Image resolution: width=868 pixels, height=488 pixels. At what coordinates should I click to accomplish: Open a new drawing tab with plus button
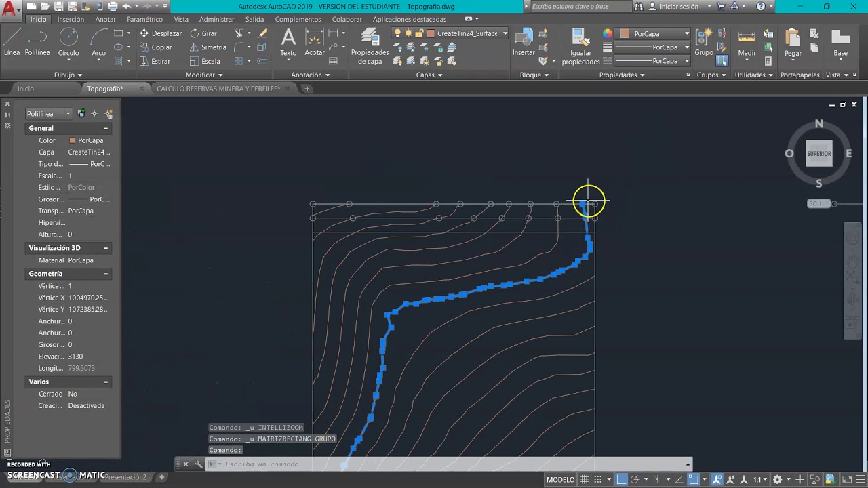[307, 89]
